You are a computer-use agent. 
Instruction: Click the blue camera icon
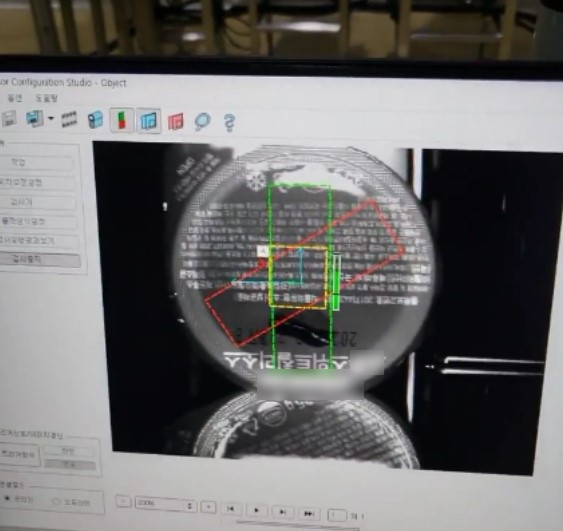pos(96,120)
